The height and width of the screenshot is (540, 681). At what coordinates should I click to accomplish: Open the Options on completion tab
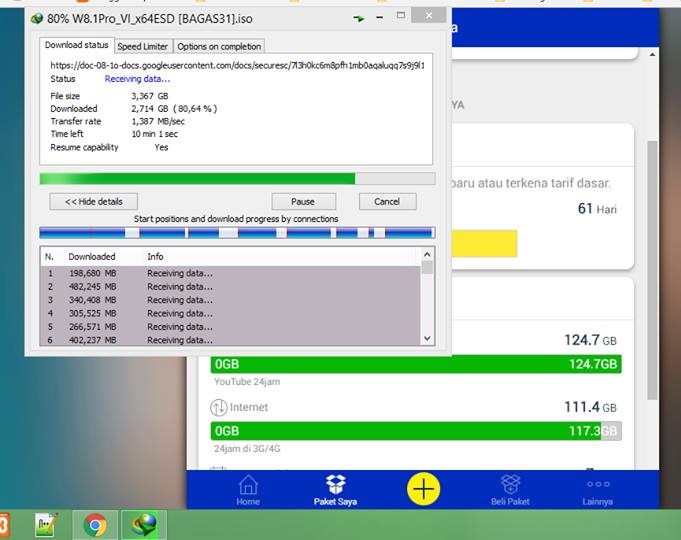click(219, 46)
